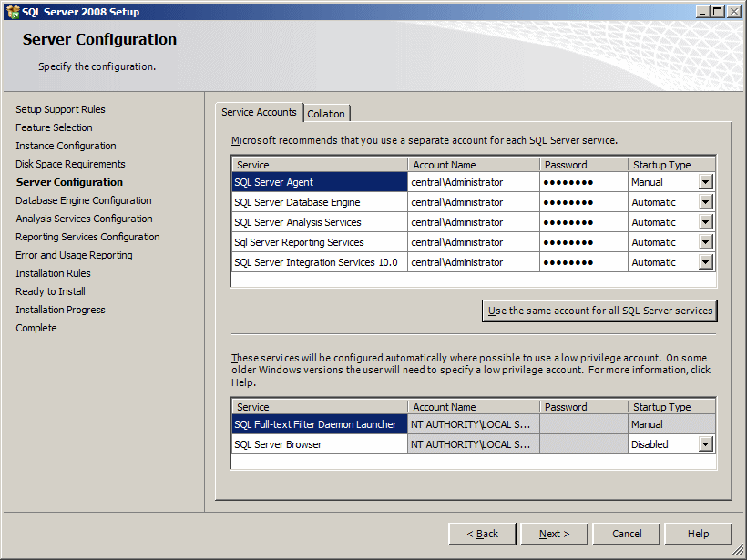Select Reporting Services Configuration step in sidebar

click(x=87, y=237)
